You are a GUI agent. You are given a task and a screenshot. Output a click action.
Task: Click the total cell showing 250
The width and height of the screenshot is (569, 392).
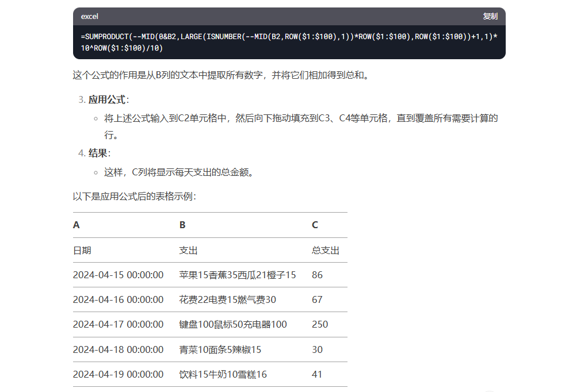[x=320, y=324]
